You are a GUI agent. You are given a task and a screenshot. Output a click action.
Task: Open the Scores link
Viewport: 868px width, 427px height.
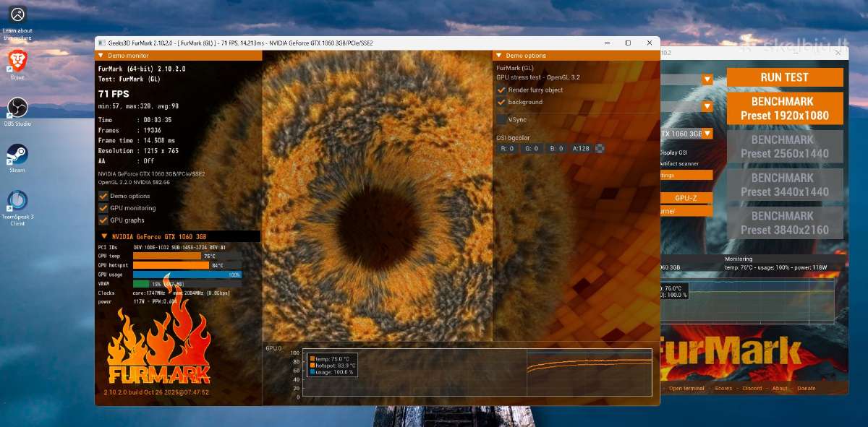click(x=723, y=389)
